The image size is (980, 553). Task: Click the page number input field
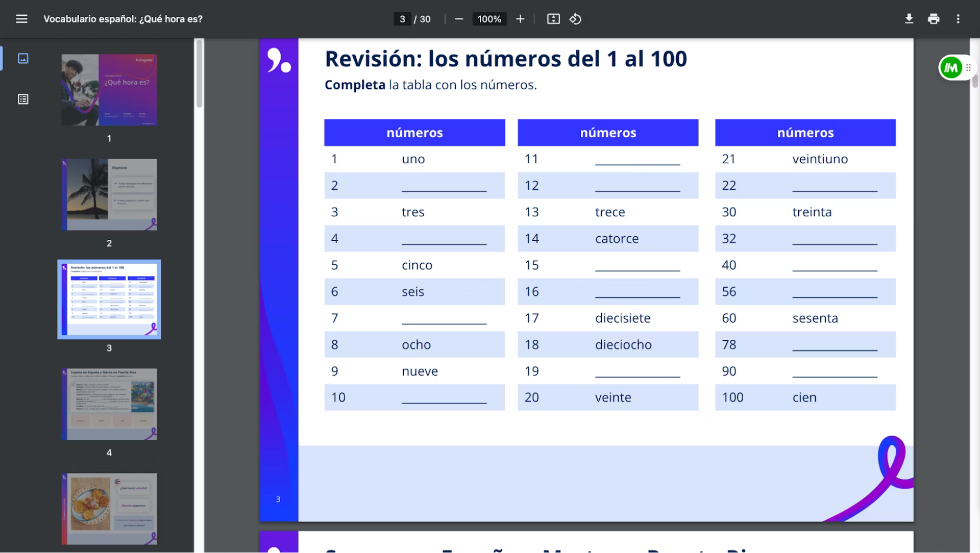point(402,19)
